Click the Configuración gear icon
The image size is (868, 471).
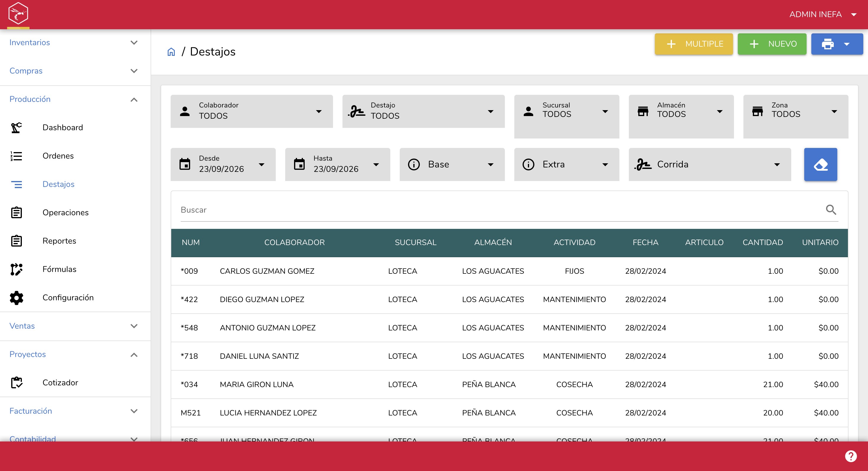(x=16, y=297)
